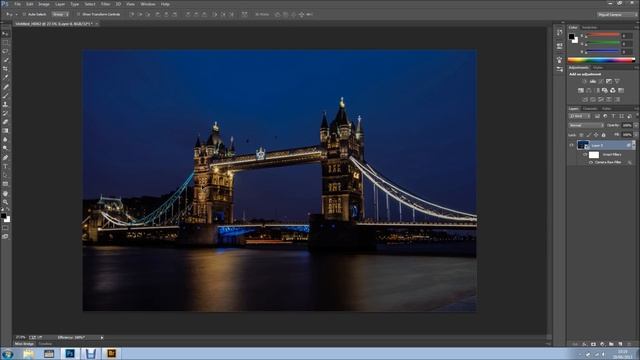
Task: Select the Pen tool
Action: click(x=5, y=158)
